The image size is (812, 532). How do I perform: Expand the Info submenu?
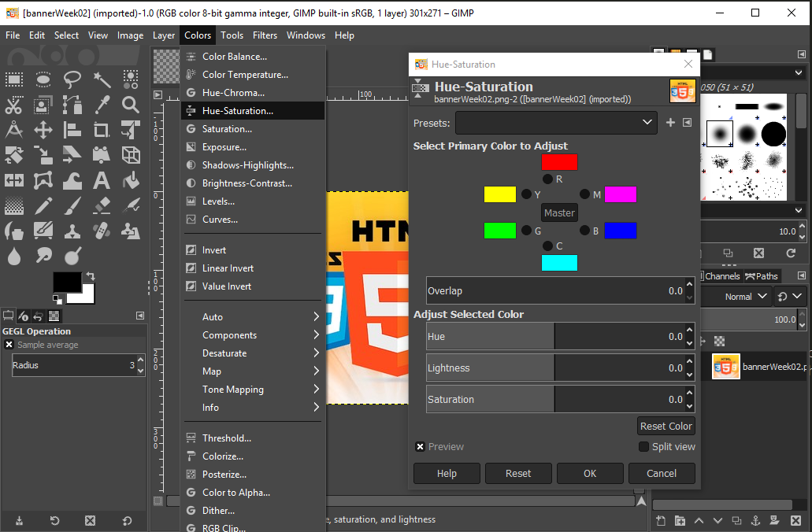(x=253, y=408)
